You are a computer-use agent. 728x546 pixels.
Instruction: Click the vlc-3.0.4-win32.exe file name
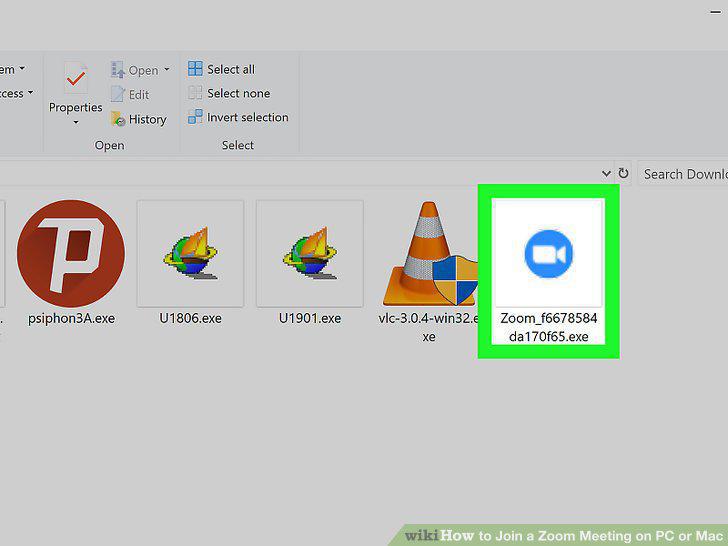pyautogui.click(x=429, y=327)
